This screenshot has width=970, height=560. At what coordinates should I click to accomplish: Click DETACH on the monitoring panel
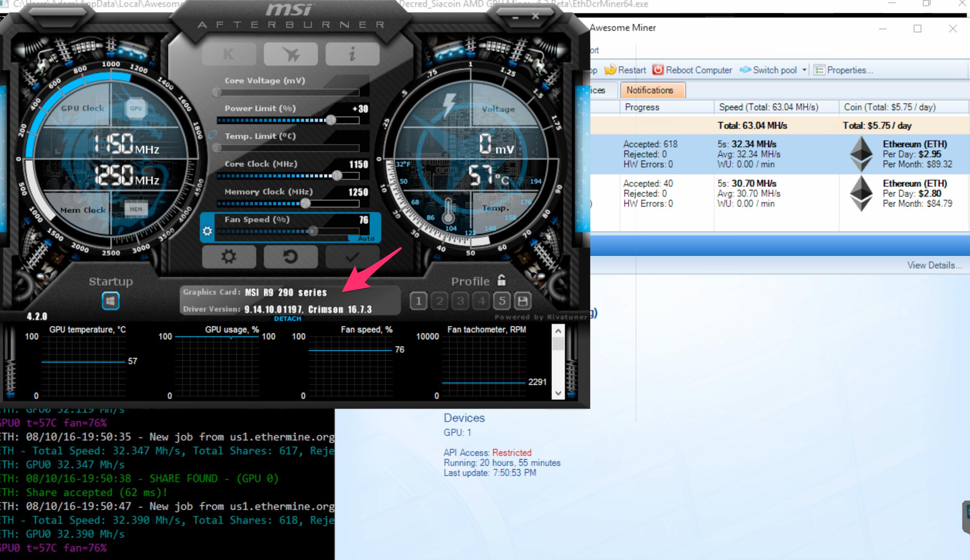287,319
